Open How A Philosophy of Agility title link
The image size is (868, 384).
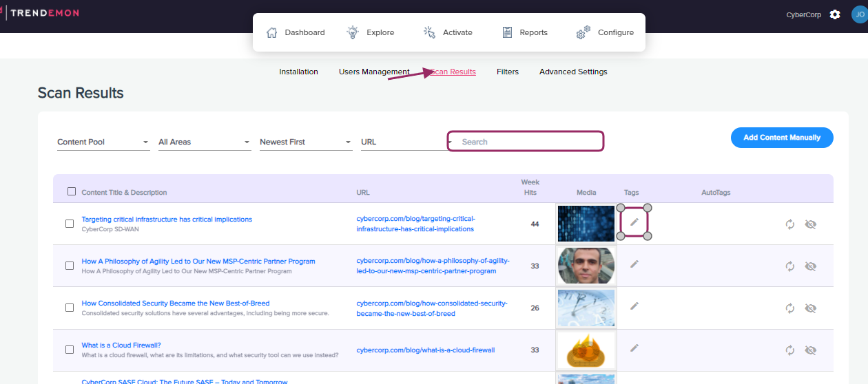point(198,262)
